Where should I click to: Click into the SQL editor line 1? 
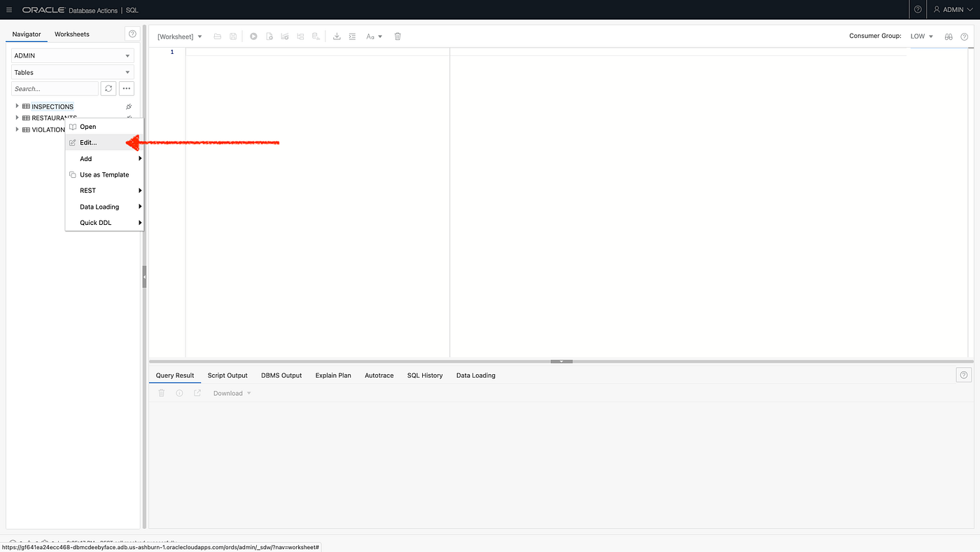tap(546, 52)
